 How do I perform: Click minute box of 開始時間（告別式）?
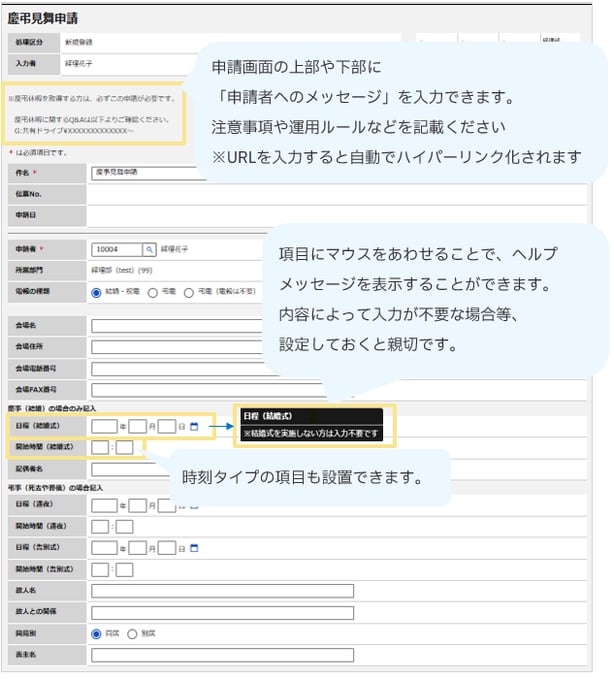[x=125, y=571]
